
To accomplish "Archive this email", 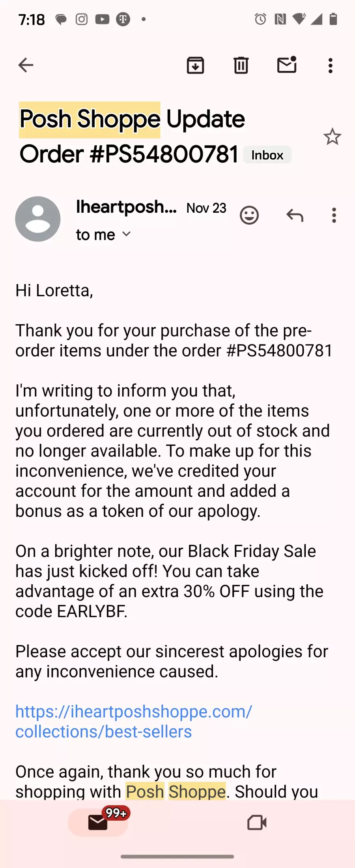I will [195, 65].
